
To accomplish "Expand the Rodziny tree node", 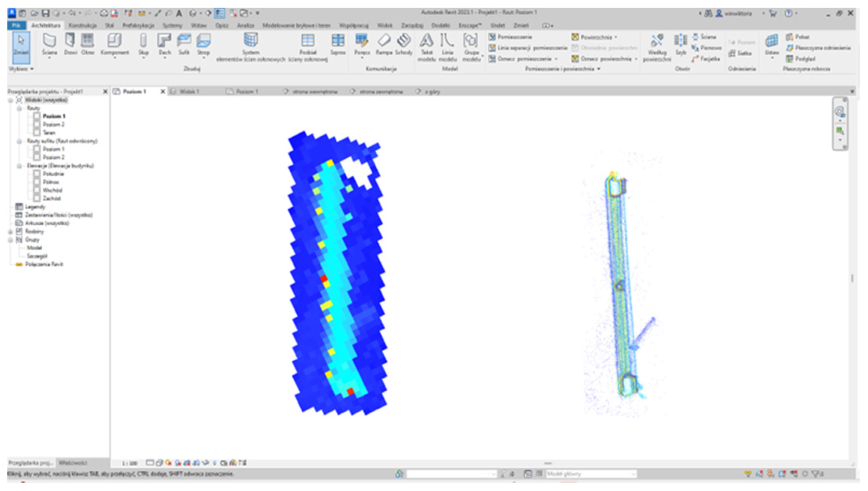I will pos(11,232).
